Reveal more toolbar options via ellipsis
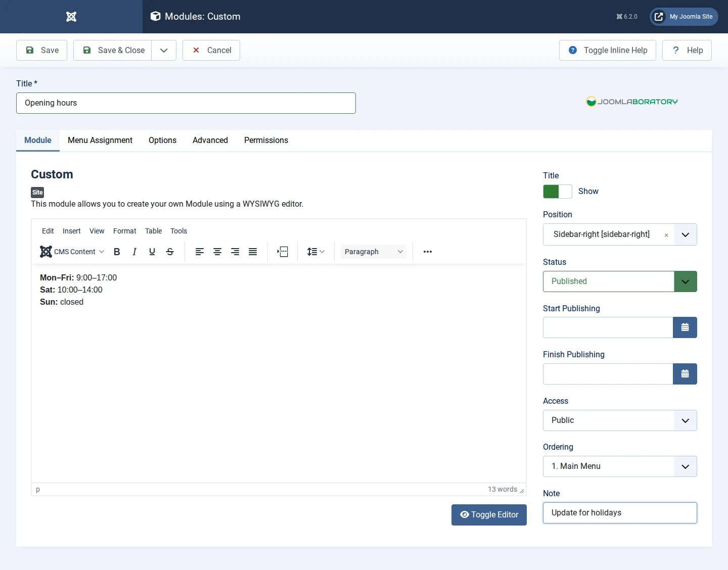Image resolution: width=728 pixels, height=570 pixels. (x=428, y=252)
